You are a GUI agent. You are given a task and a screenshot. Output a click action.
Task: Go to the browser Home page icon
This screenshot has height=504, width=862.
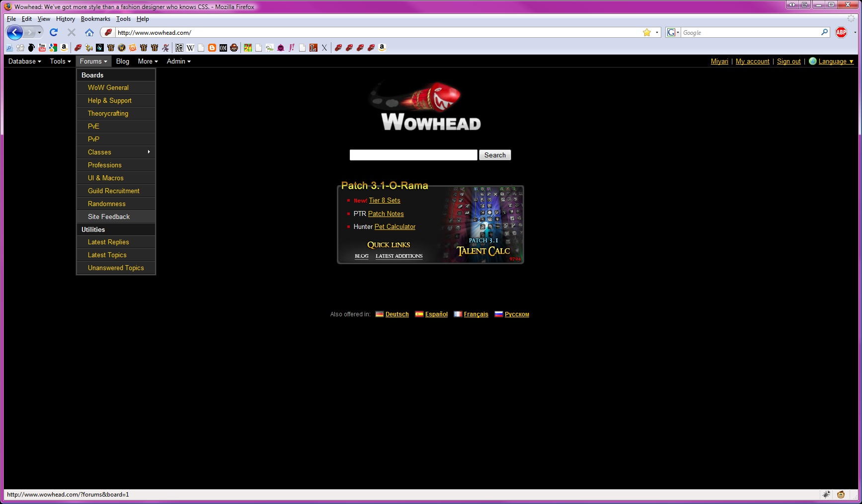click(89, 32)
